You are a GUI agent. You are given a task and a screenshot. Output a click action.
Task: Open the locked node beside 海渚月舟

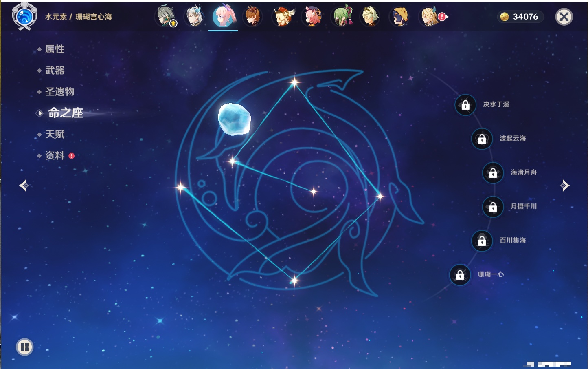tap(493, 173)
